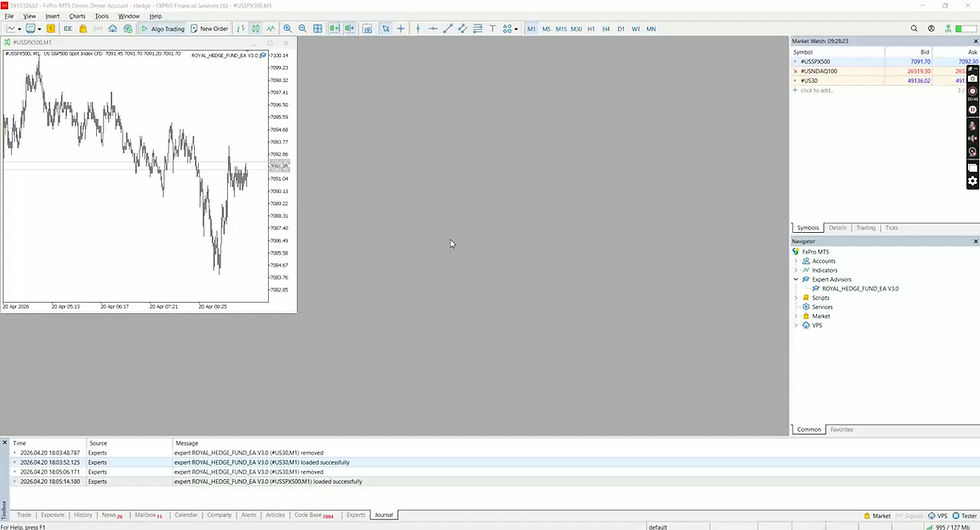This screenshot has width=980, height=530.
Task: Select ROYAL_HEDGE_FUND_EA V3.0 in Navigator
Action: pyautogui.click(x=860, y=289)
